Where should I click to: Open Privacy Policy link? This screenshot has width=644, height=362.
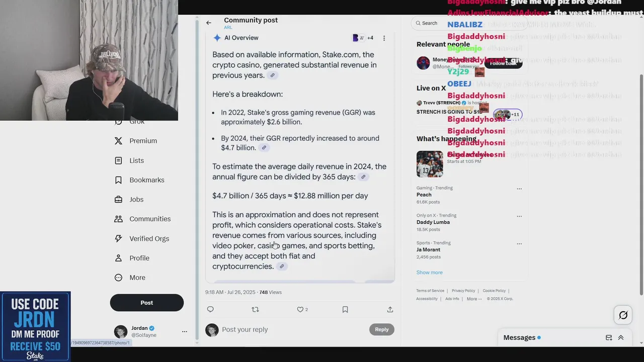[463, 291]
